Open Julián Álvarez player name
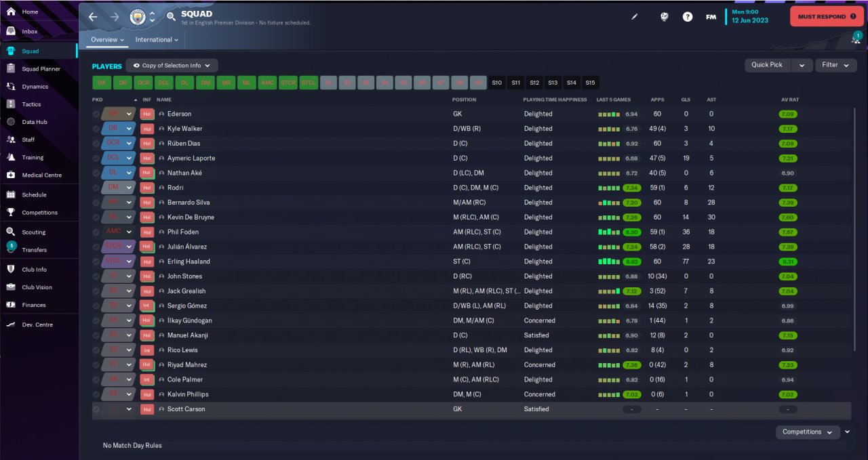Viewport: 868px width, 460px height. (x=187, y=247)
